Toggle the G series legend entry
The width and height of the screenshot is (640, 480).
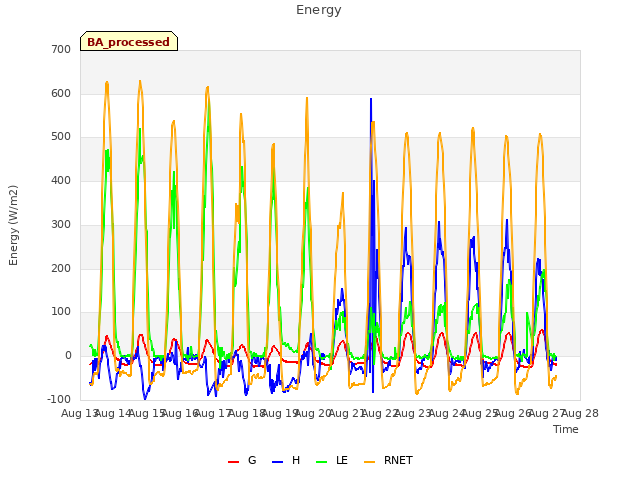click(242, 461)
